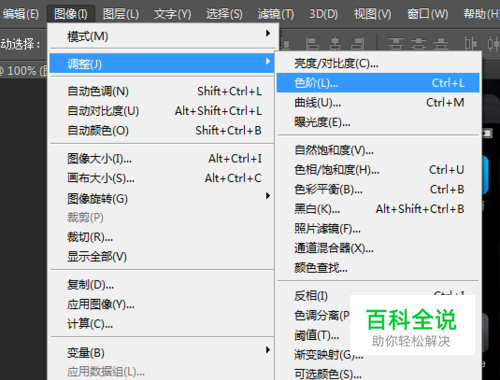
Task: Choose 复制(D) from the image menu
Action: tap(162, 285)
